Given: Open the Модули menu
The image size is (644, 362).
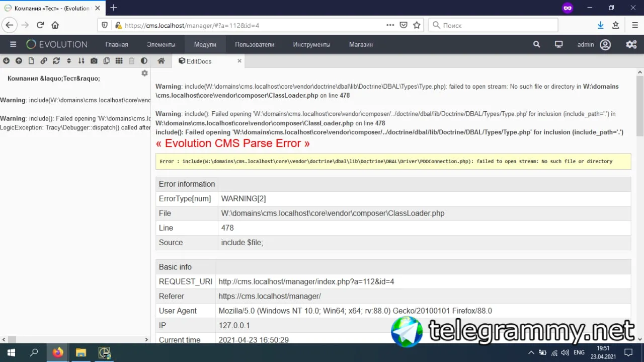Looking at the screenshot, I should 205,44.
